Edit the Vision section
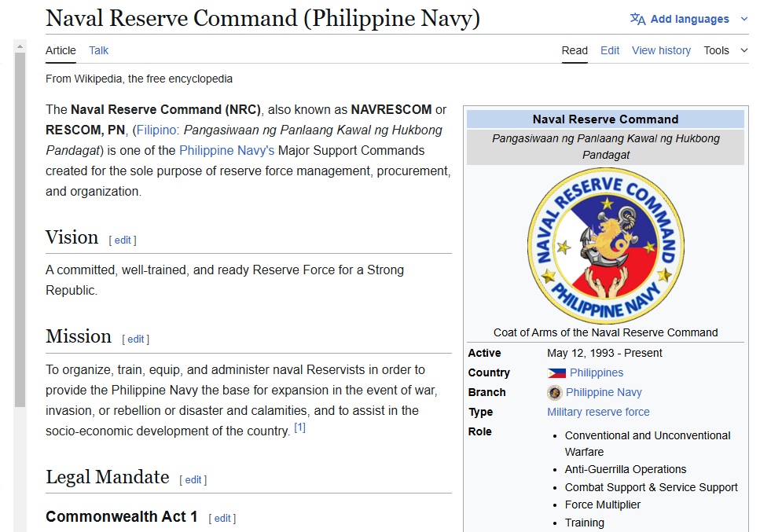 (123, 240)
